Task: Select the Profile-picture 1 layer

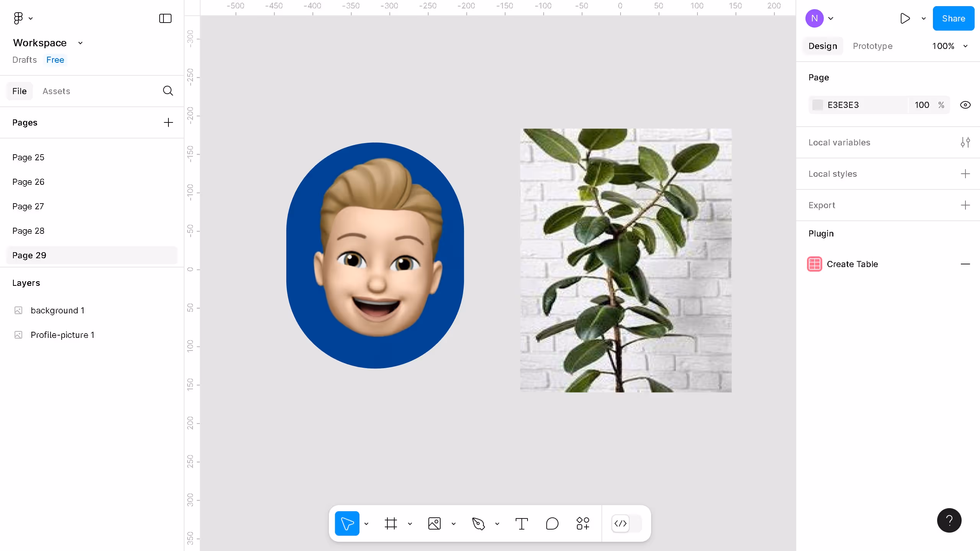Action: click(x=62, y=335)
